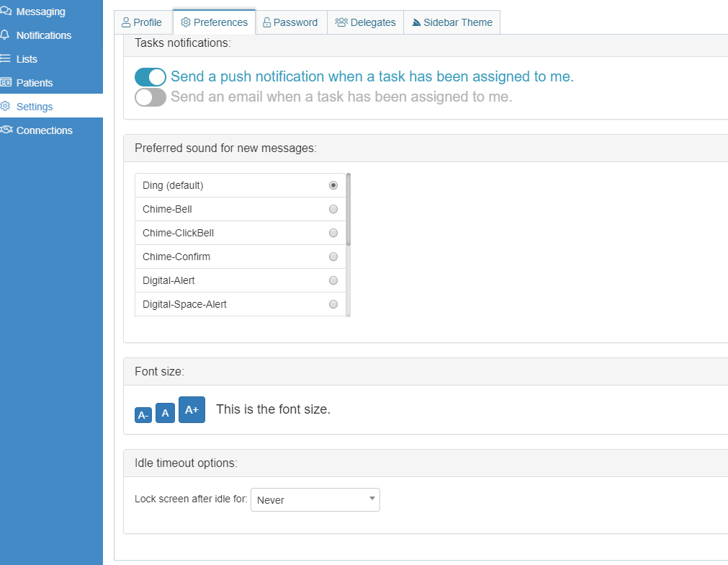Screen dimensions: 728x565
Task: Open the Password tab
Action: 291,22
